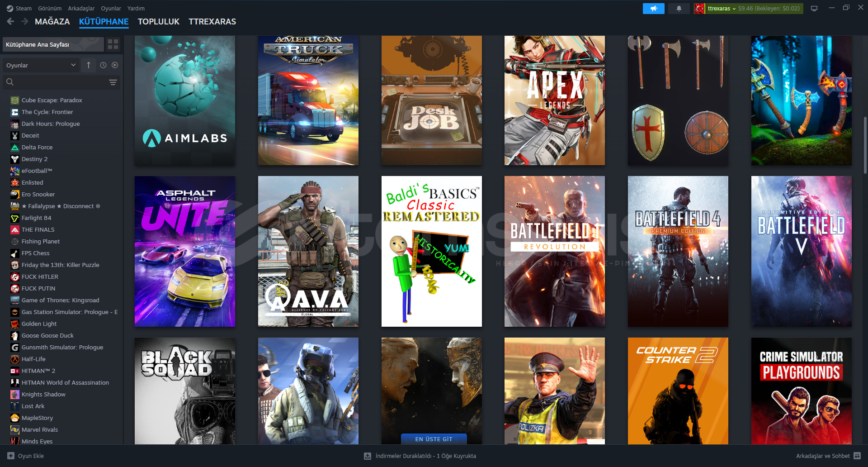Click the library search magnifier icon
This screenshot has height=467, width=868.
click(10, 82)
